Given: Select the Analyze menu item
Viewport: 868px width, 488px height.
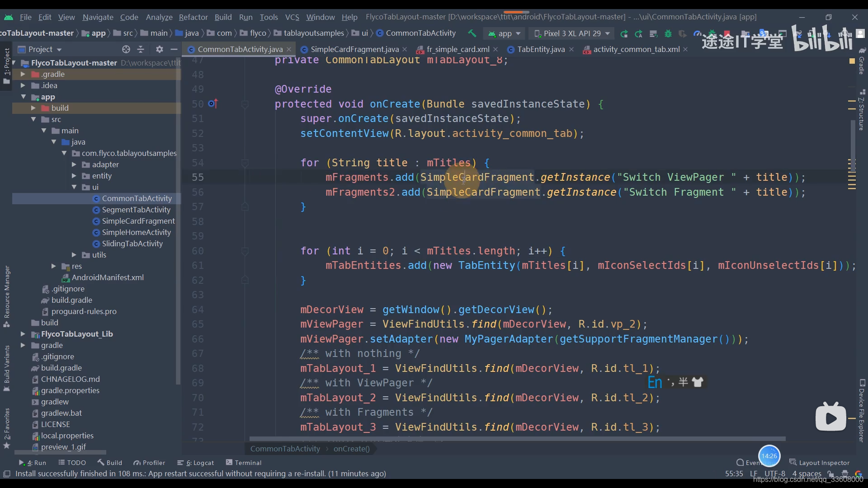Looking at the screenshot, I should point(159,17).
